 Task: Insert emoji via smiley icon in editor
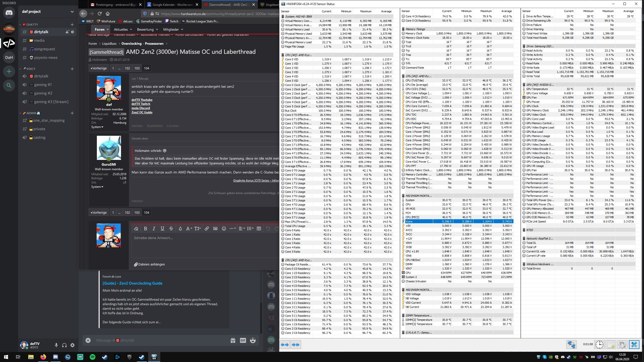tap(224, 229)
